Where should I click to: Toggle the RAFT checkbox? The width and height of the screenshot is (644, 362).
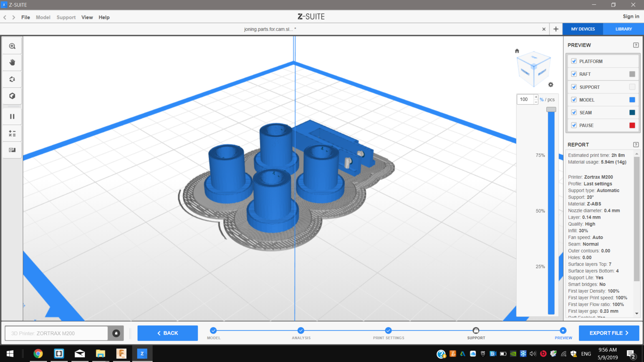click(x=574, y=74)
